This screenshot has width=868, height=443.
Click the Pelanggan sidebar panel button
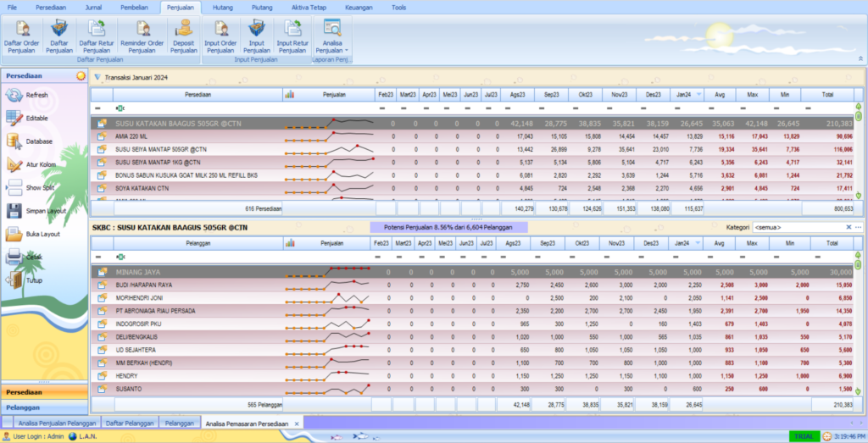click(43, 407)
